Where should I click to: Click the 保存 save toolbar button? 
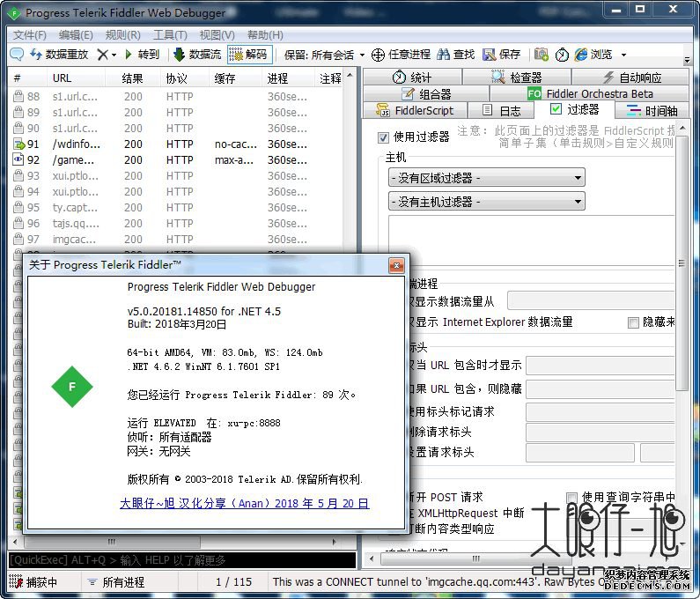click(x=502, y=55)
